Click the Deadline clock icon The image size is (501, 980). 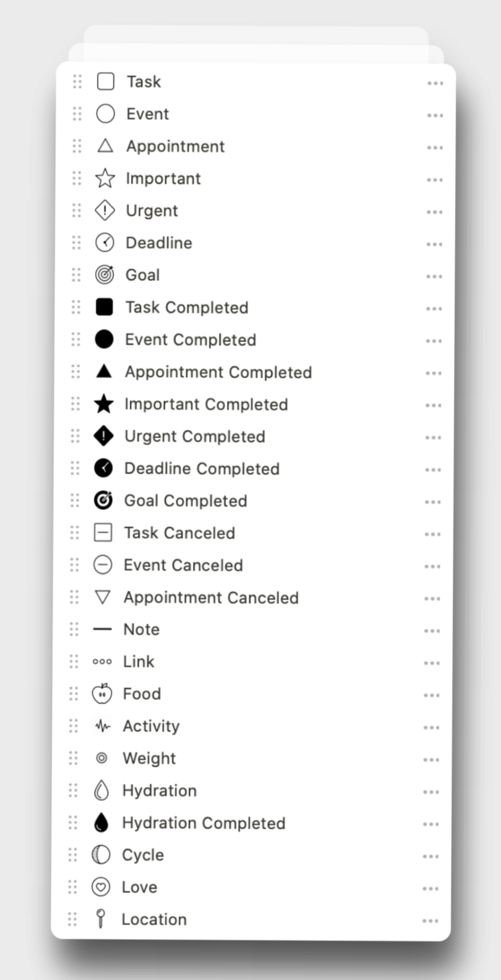104,243
